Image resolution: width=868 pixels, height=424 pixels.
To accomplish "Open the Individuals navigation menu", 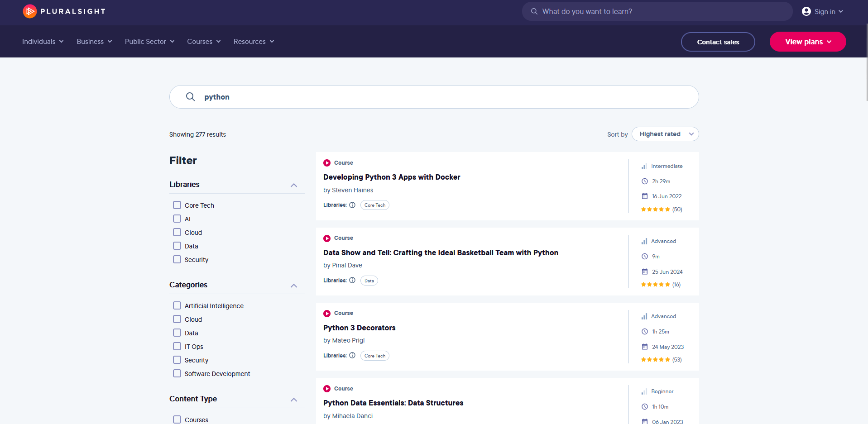I will click(x=43, y=42).
